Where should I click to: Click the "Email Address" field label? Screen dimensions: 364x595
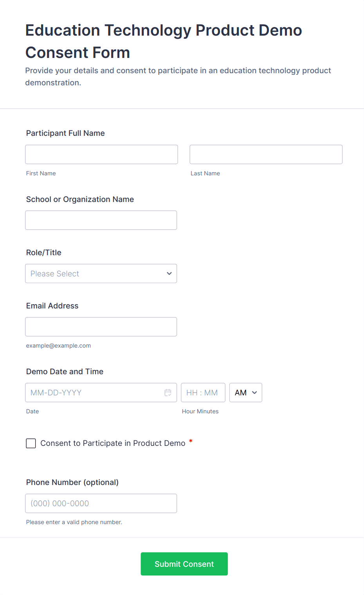click(52, 306)
